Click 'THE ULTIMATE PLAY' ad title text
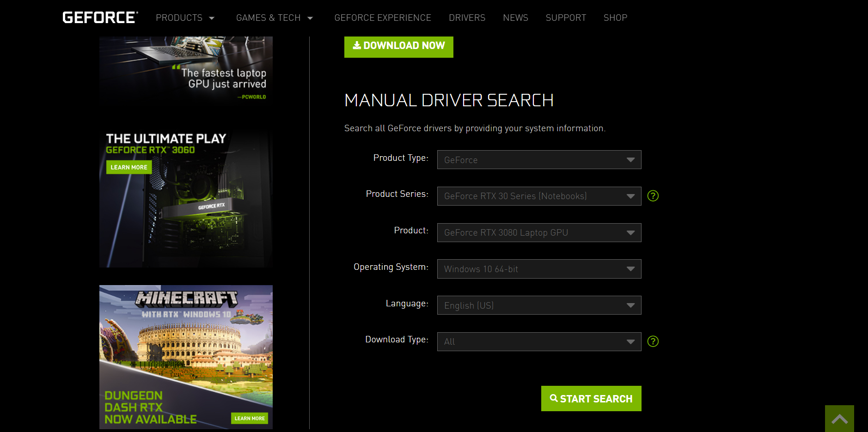This screenshot has width=868, height=432. pos(166,139)
